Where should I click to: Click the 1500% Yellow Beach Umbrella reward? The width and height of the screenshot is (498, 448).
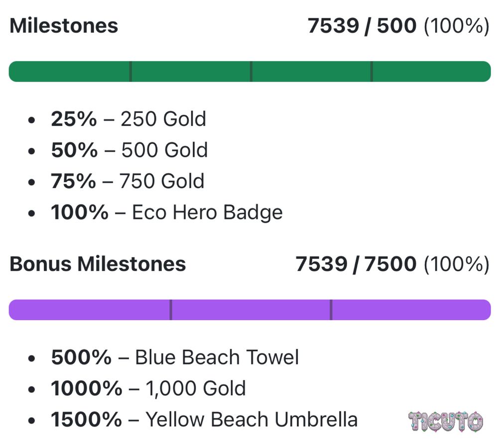204,420
